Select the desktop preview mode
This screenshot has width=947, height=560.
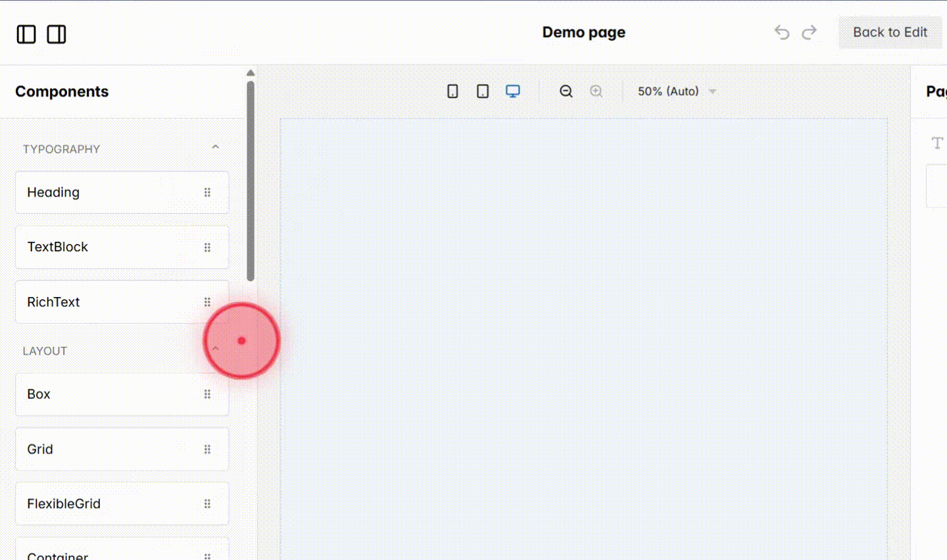pyautogui.click(x=512, y=91)
